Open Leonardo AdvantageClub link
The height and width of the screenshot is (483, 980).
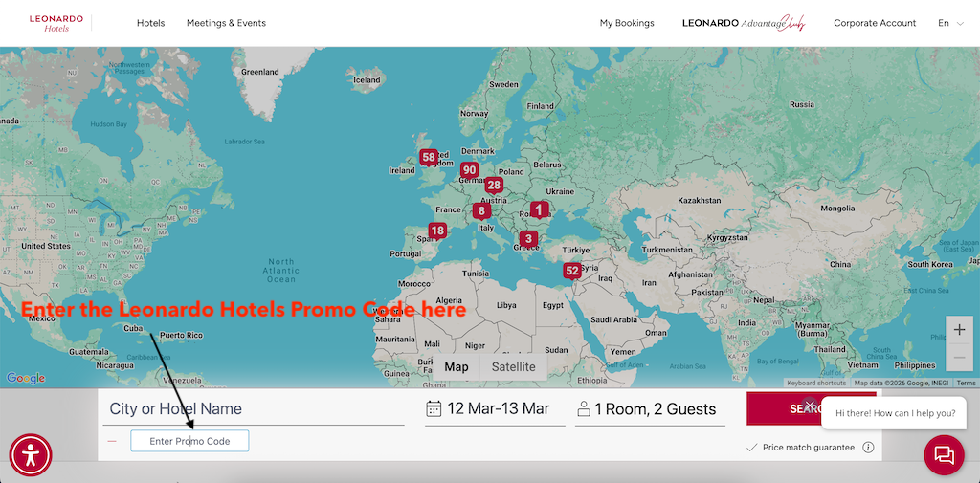(744, 23)
